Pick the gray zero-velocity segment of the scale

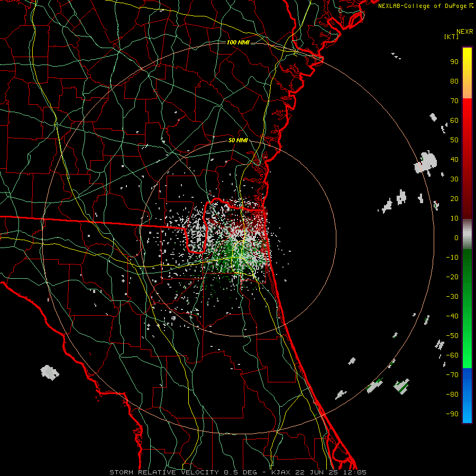(x=467, y=234)
